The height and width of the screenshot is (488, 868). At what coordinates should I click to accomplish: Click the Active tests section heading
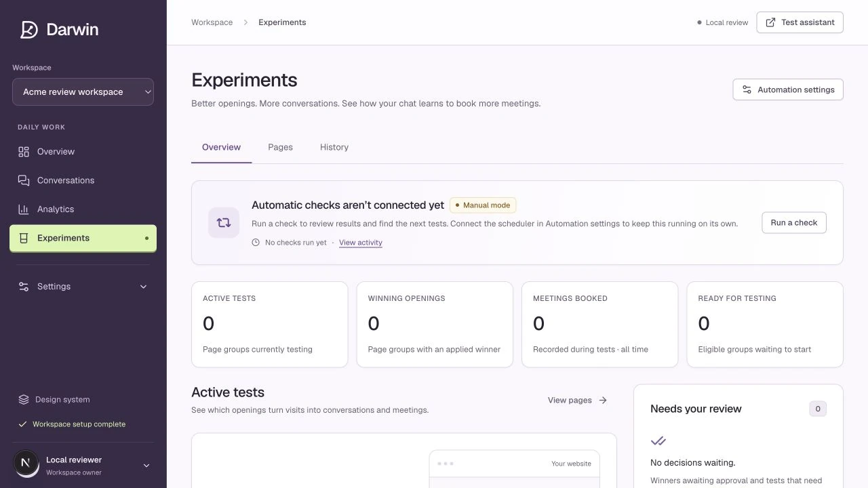point(228,392)
